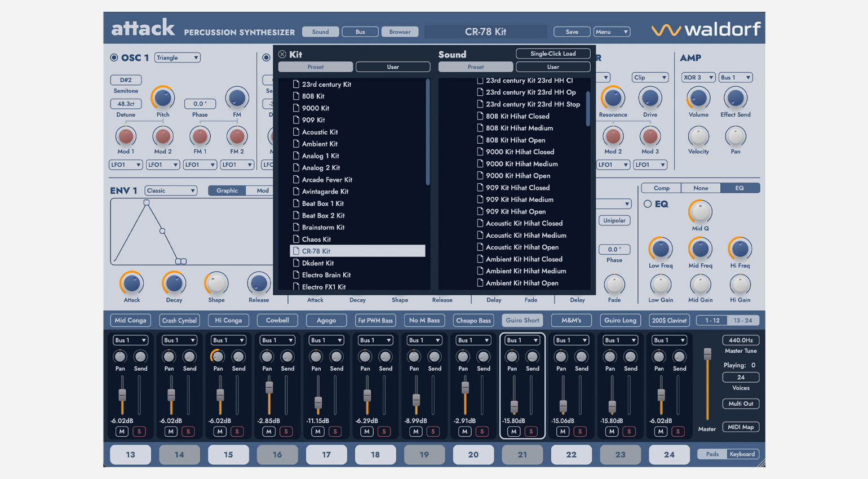This screenshot has height=479, width=868.
Task: Close the Kit browser overlay
Action: 282,55
